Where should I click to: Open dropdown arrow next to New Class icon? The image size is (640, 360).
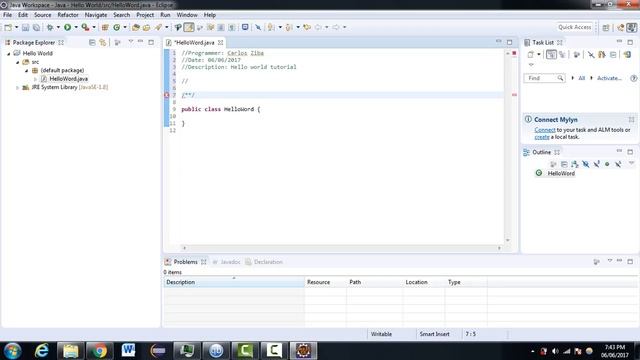pyautogui.click(x=125, y=27)
